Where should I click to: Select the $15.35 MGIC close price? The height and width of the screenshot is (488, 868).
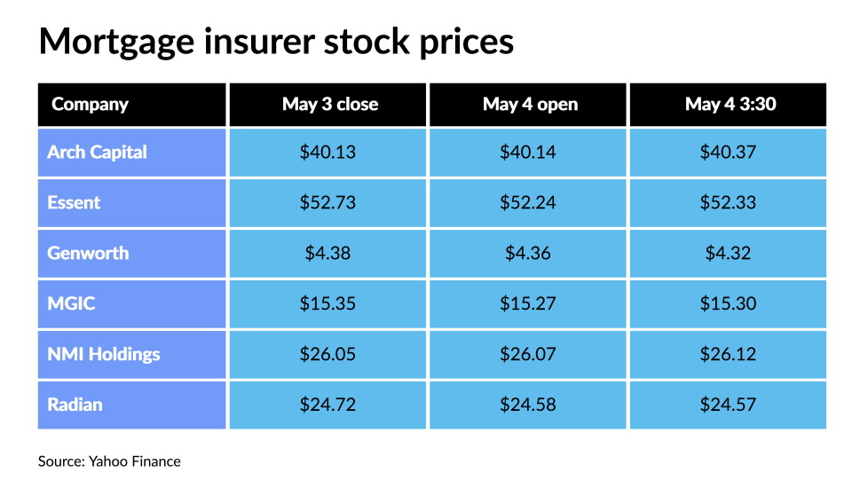click(327, 303)
